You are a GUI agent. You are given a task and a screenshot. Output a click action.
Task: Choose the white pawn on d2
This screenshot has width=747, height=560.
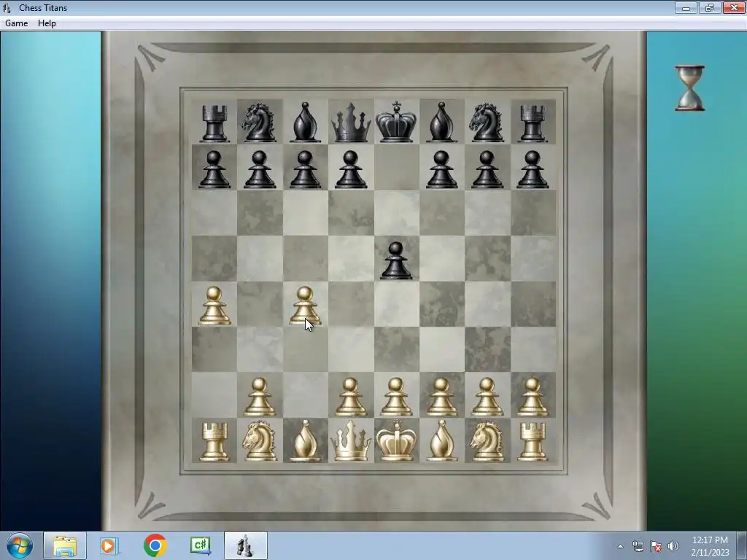click(x=351, y=397)
